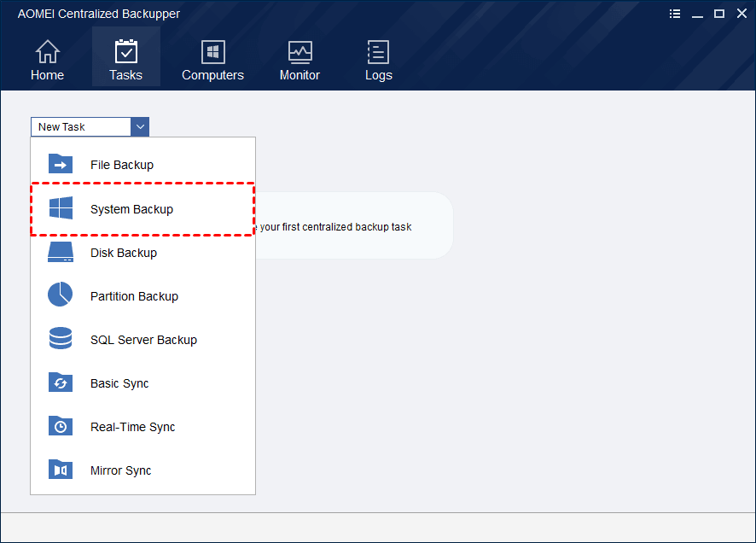Click the System Backup Windows logo icon

[x=61, y=207]
